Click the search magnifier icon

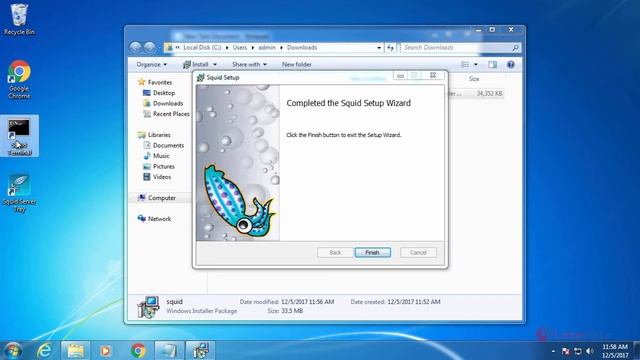pos(516,48)
